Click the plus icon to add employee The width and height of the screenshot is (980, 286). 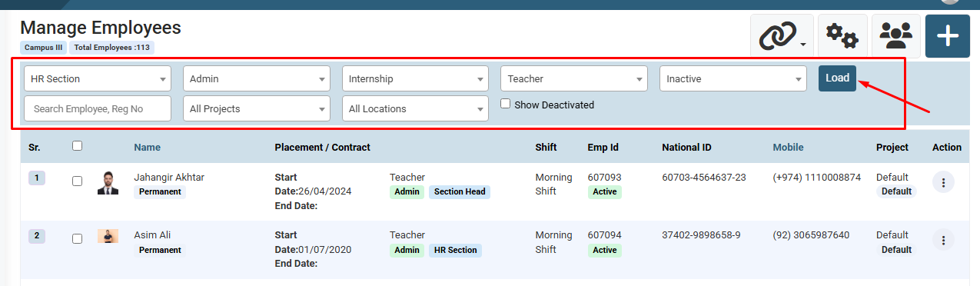[x=948, y=36]
